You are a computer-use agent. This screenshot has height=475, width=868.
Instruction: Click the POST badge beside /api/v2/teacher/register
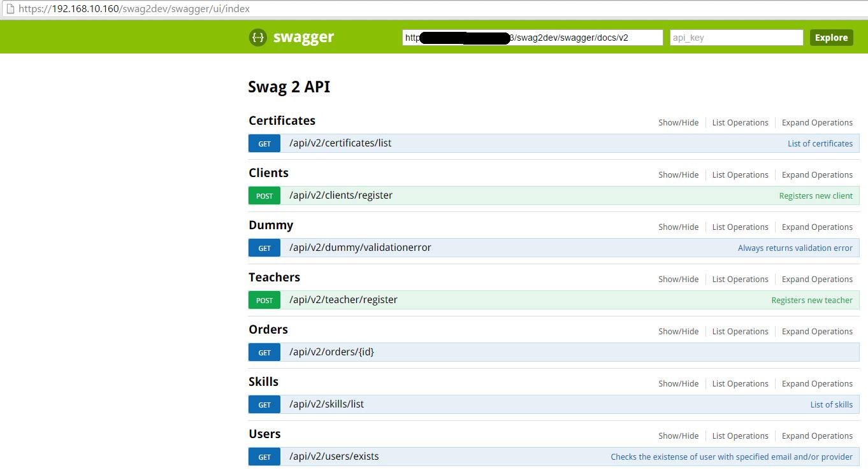[264, 300]
